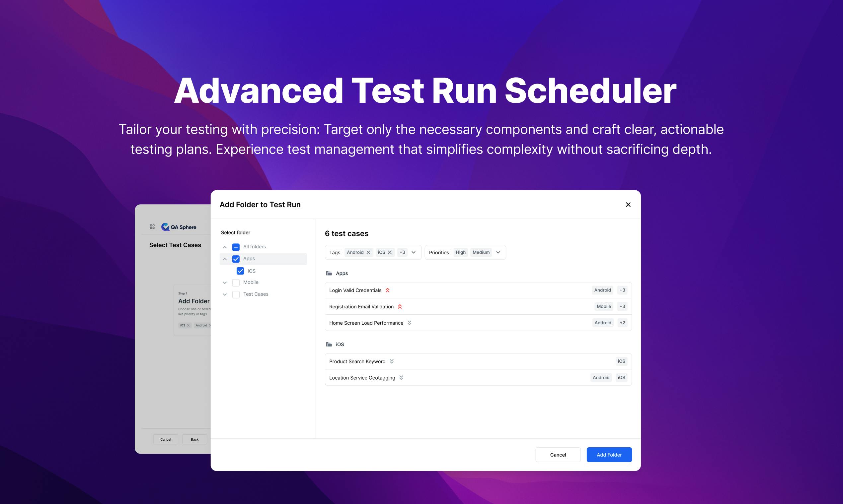The width and height of the screenshot is (843, 504).
Task: Open Location Service Geotagging test case
Action: [x=478, y=377]
